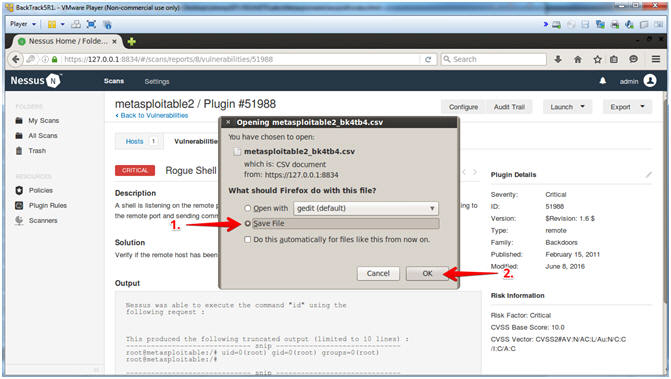671x379 pixels.
Task: Go to Firefox home page icon
Action: [578, 59]
